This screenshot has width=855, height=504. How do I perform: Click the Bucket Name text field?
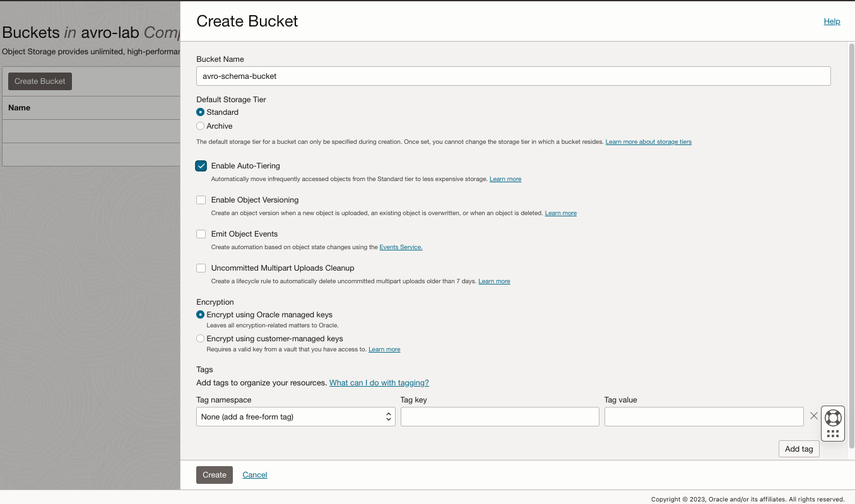[x=513, y=76]
